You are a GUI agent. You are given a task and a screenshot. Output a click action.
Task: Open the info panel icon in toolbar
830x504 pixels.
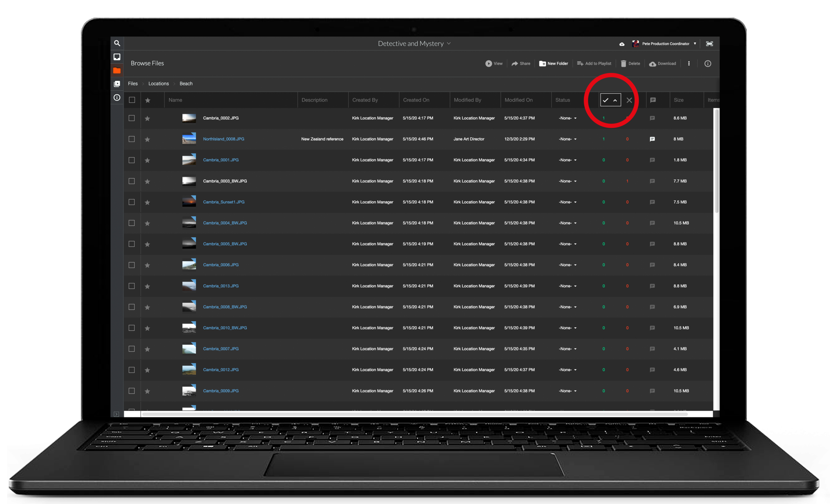coord(708,63)
